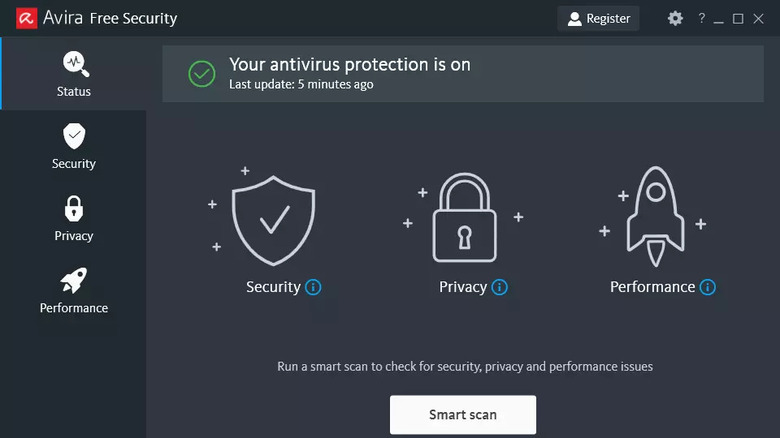Viewport: 780px width, 438px height.
Task: Open the Privacy padlock sidebar item
Action: click(74, 219)
